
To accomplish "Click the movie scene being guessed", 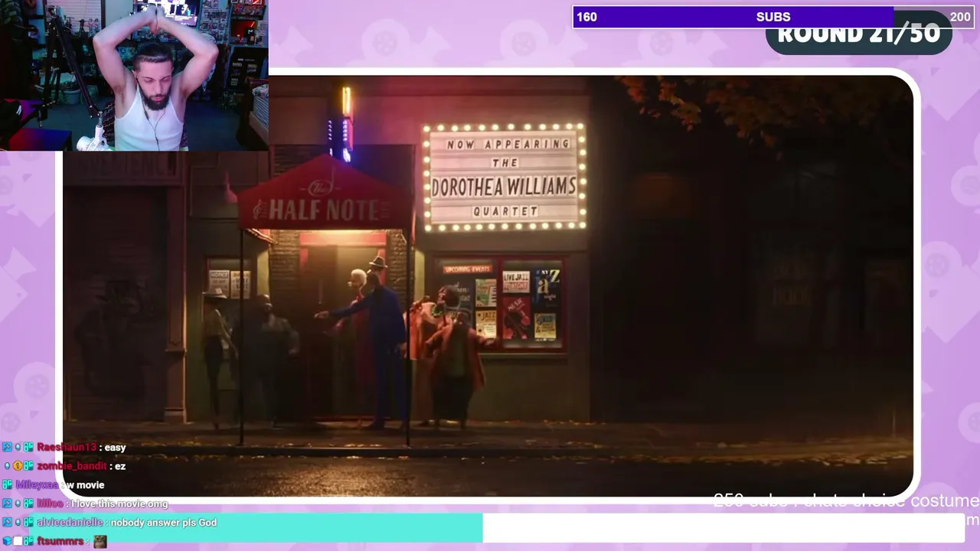I will (x=488, y=285).
